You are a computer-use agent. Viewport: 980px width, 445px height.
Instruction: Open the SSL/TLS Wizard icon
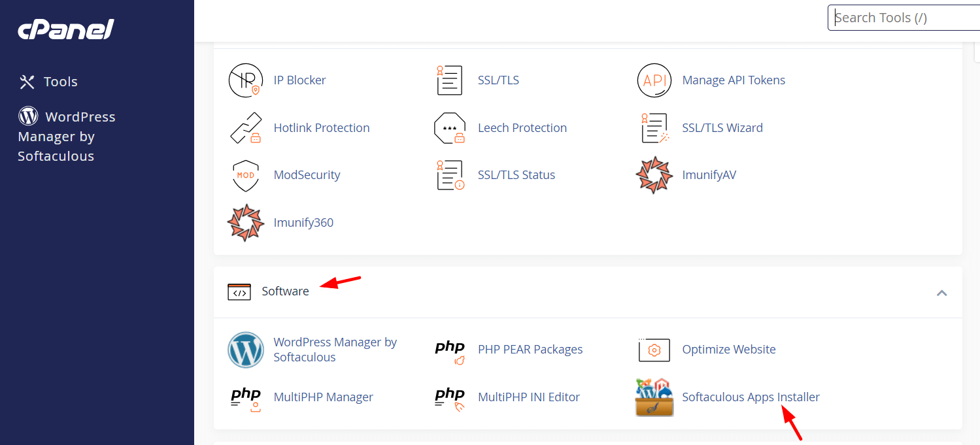[654, 128]
